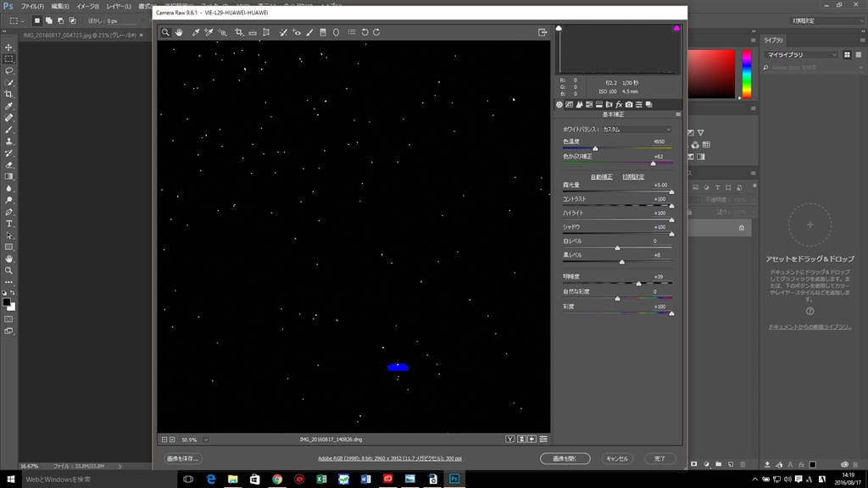
Task: Adjust the tint correction slider
Action: [x=654, y=164]
